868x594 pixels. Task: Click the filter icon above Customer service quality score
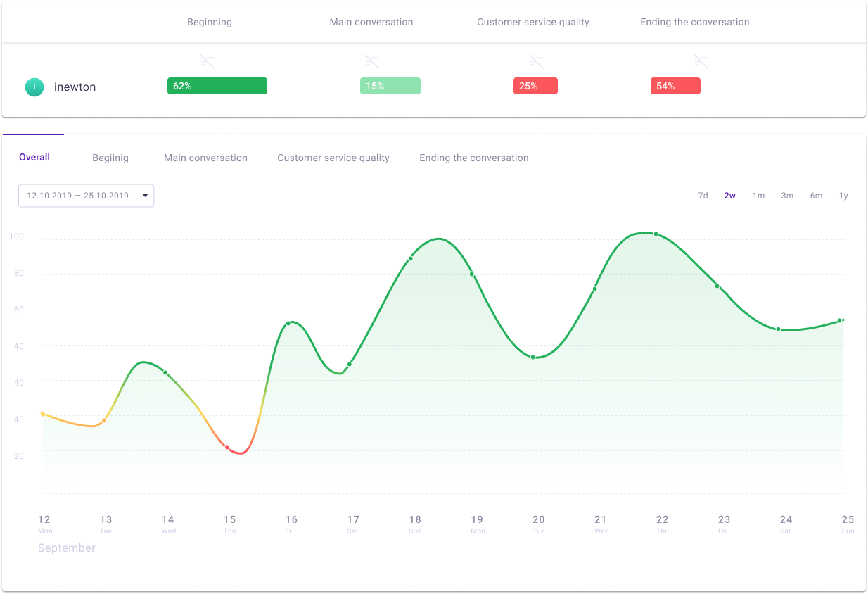coord(536,61)
